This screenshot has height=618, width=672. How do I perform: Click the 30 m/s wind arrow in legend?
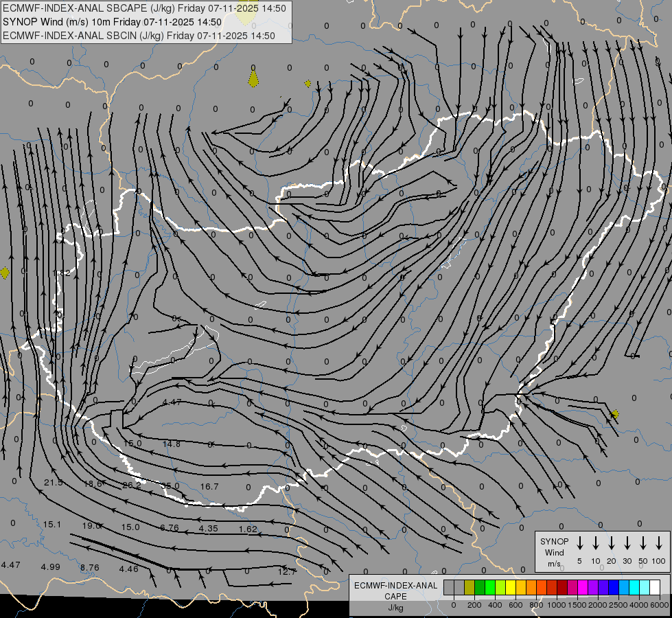point(627,543)
